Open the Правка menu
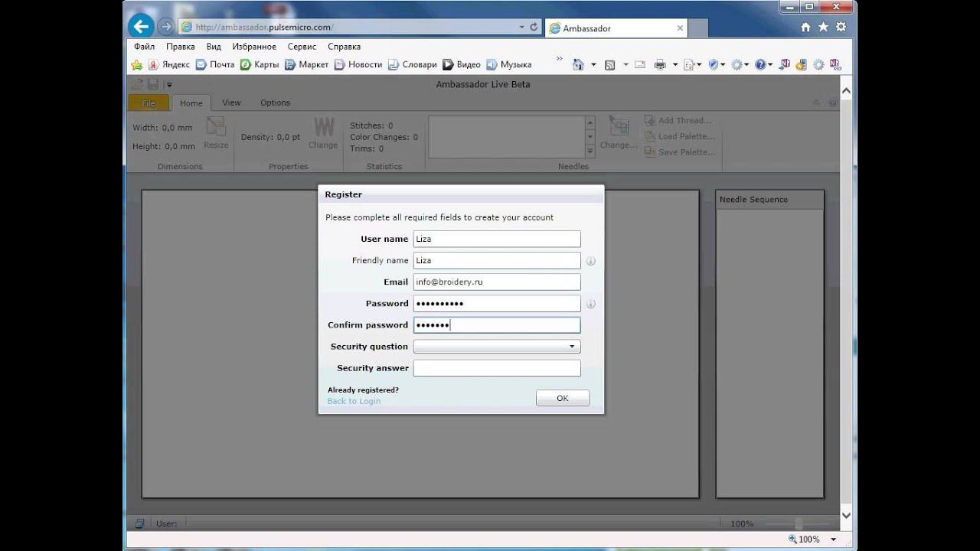The width and height of the screenshot is (980, 551). 181,47
